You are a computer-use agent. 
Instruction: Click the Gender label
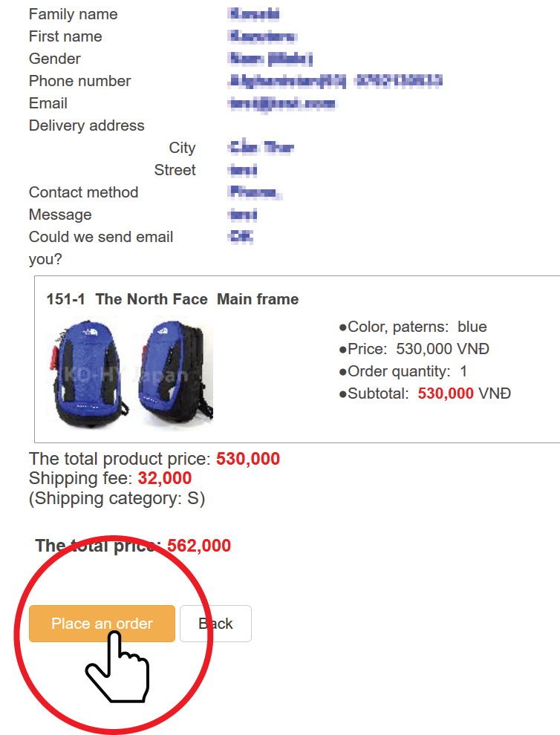pyautogui.click(x=55, y=59)
